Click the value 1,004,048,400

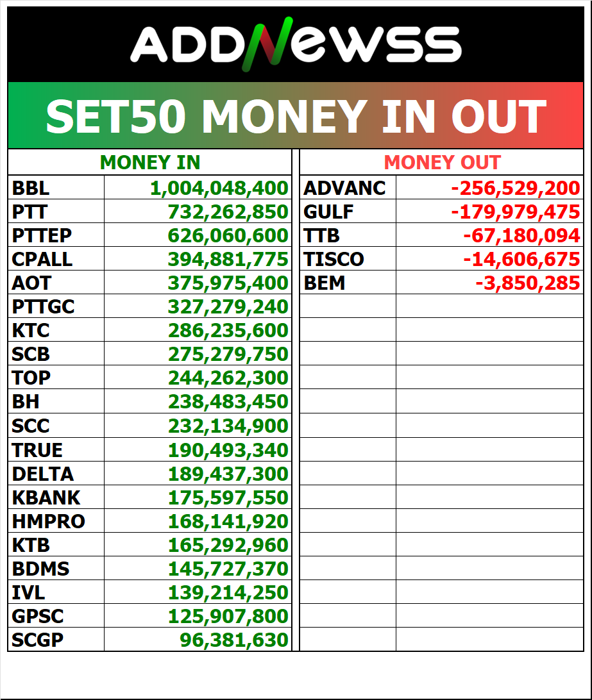[219, 188]
